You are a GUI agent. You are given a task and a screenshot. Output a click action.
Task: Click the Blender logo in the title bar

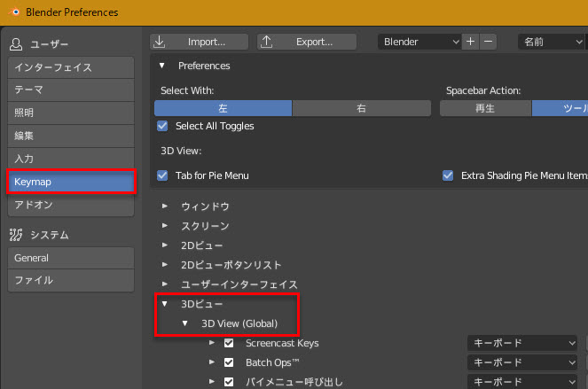[14, 12]
